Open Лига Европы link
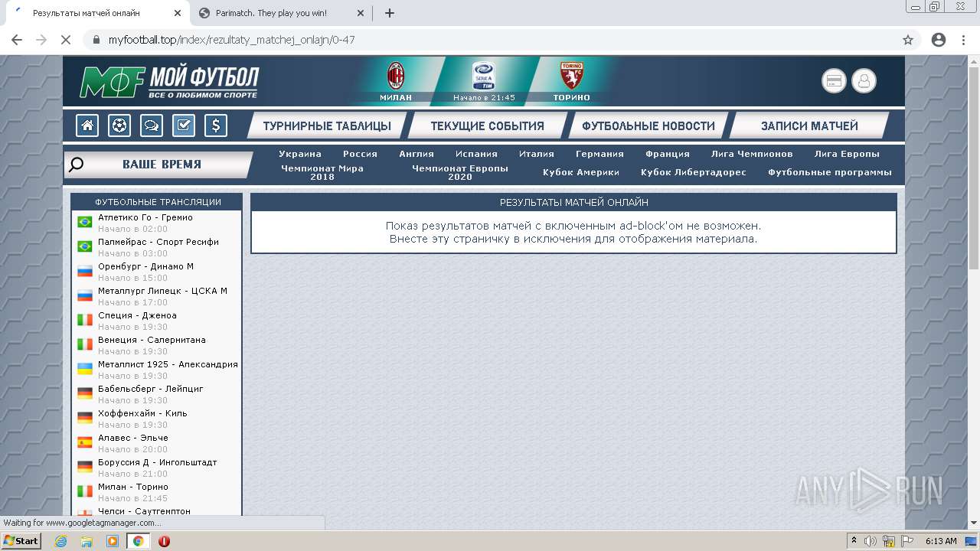The image size is (980, 551). coord(847,154)
